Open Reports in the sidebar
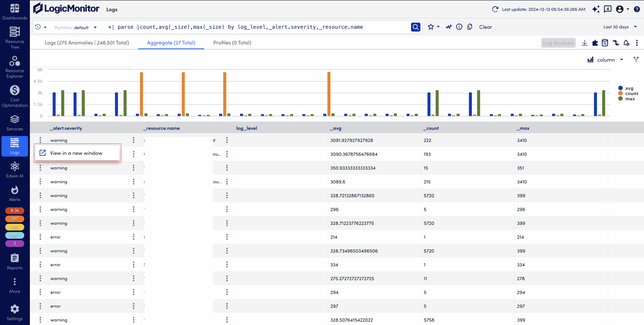 [15, 262]
